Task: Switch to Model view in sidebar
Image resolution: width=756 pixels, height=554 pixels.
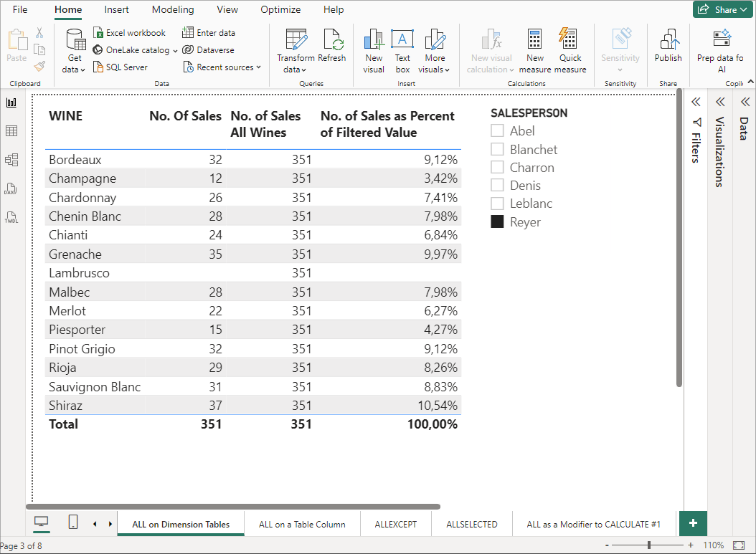Action: [11, 159]
